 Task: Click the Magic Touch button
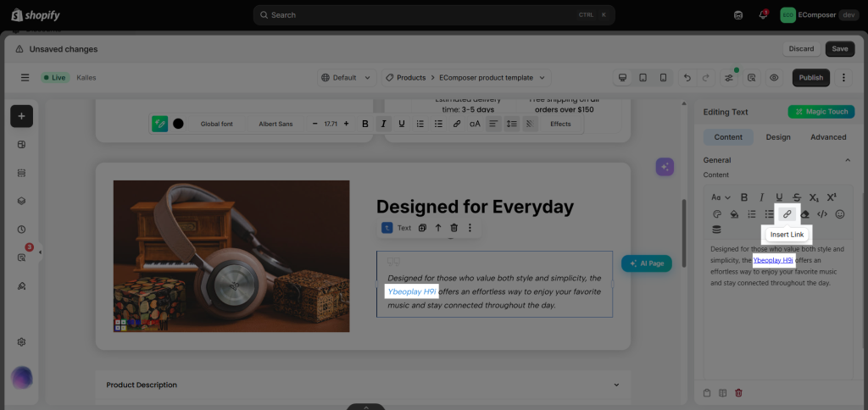821,112
